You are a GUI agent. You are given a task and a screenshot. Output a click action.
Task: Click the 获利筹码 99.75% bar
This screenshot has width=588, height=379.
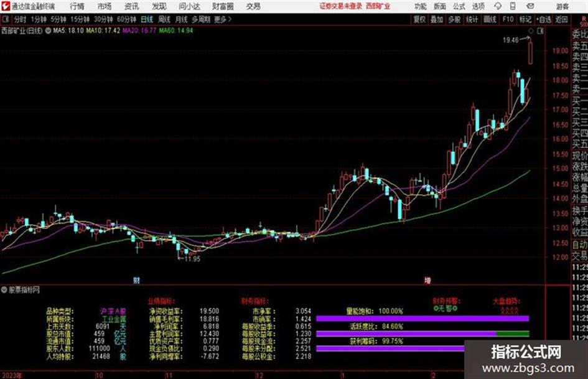point(390,349)
